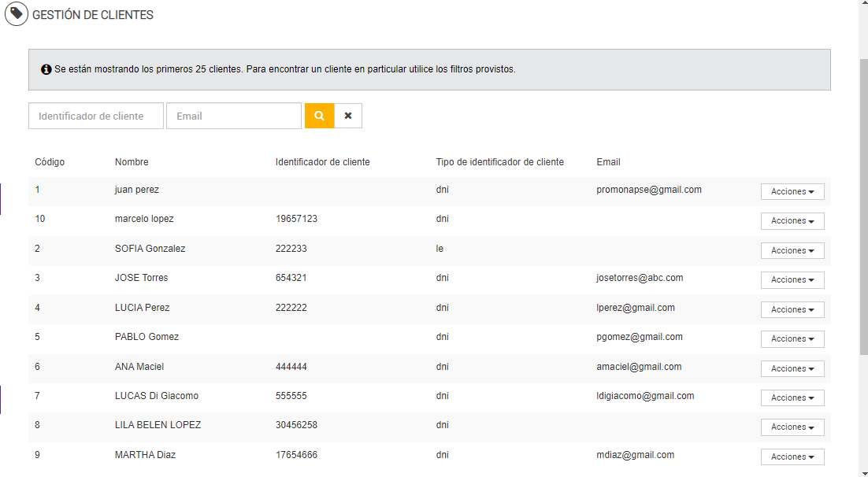Show Acciones menu for MARTHA Diaz

coord(792,457)
